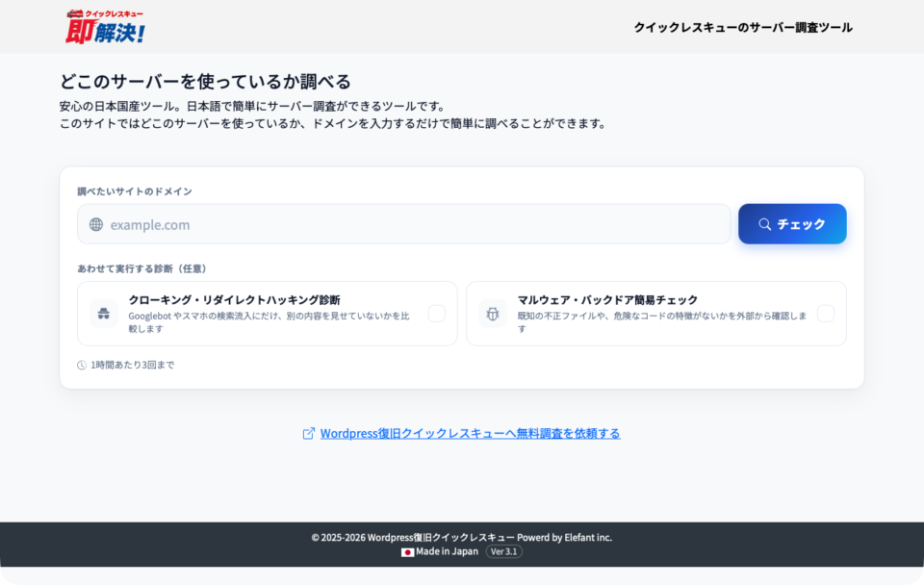
Task: Click the 安心の日本国産ツール description line
Action: click(254, 107)
